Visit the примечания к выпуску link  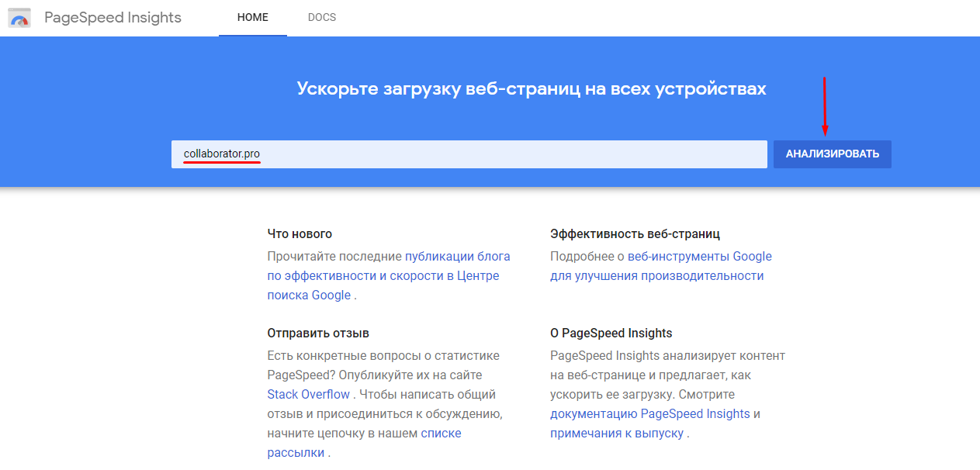click(x=616, y=434)
